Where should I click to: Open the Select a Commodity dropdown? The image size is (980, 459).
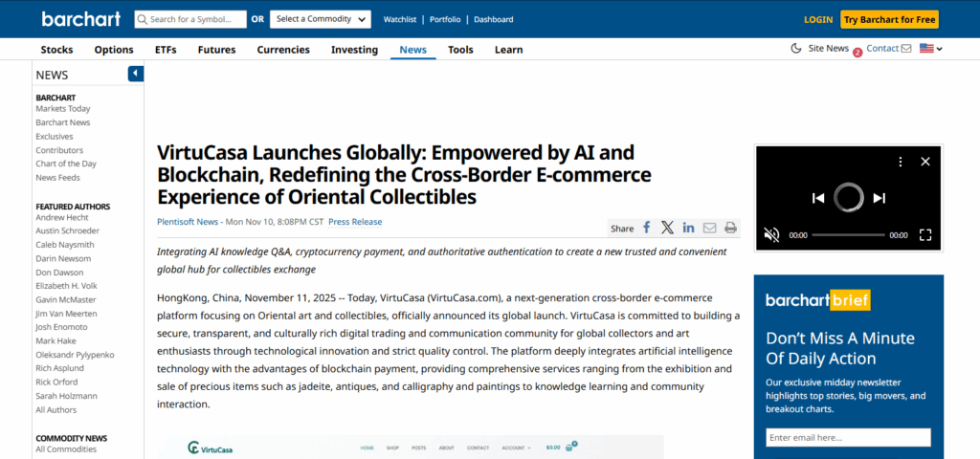pyautogui.click(x=321, y=19)
